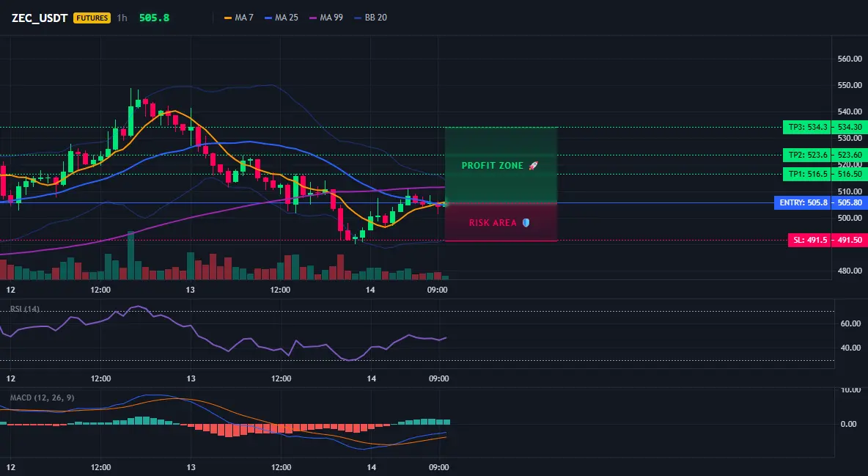Click the 523.60 price axis tag
This screenshot has width=868, height=476.
point(850,155)
